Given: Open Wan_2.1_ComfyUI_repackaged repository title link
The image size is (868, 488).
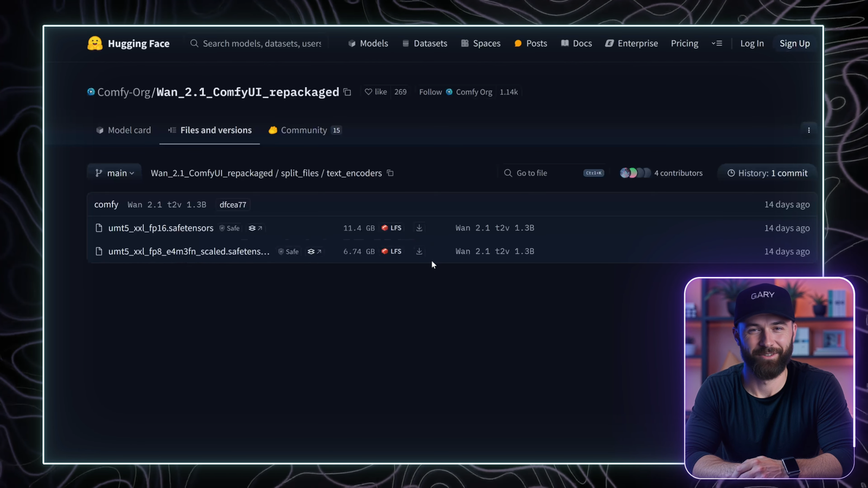Looking at the screenshot, I should point(248,92).
